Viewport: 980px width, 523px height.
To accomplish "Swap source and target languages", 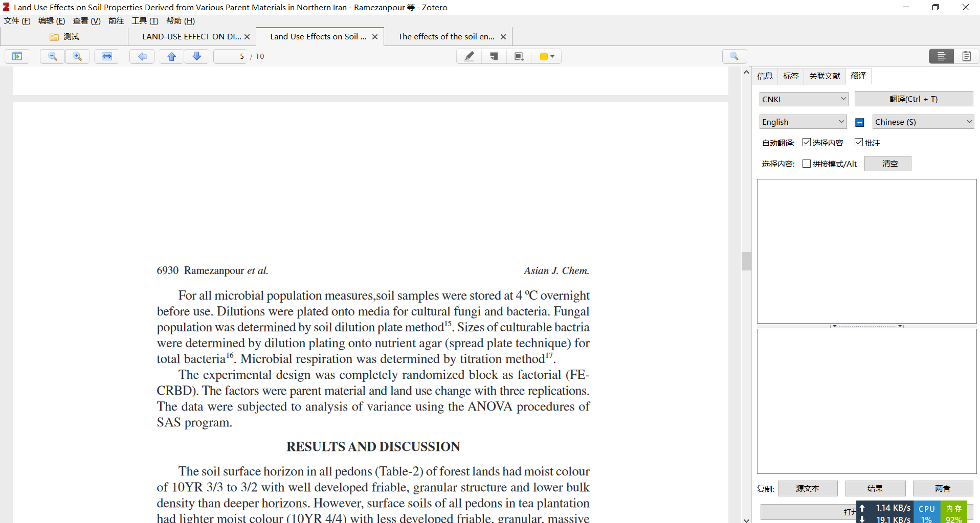I will (x=860, y=122).
